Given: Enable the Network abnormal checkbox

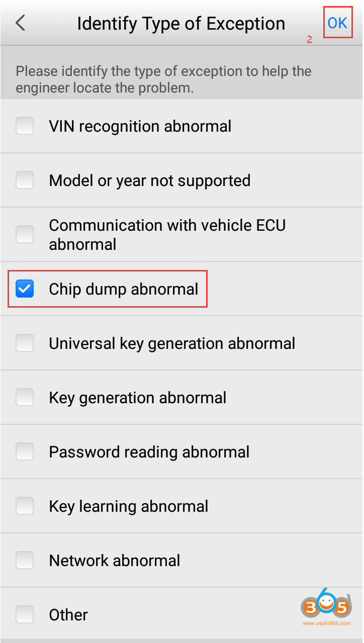Looking at the screenshot, I should pyautogui.click(x=25, y=561).
